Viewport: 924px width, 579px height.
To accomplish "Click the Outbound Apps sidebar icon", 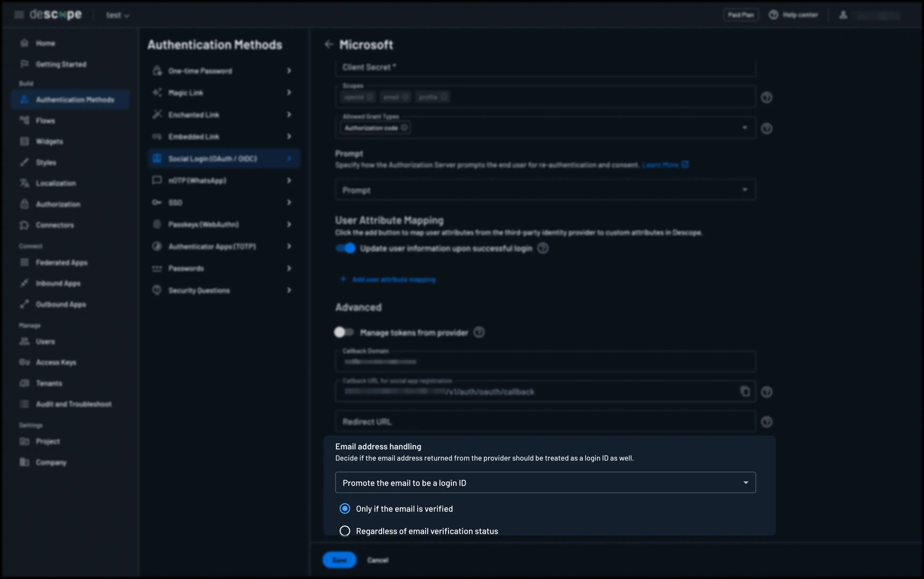I will pyautogui.click(x=24, y=304).
